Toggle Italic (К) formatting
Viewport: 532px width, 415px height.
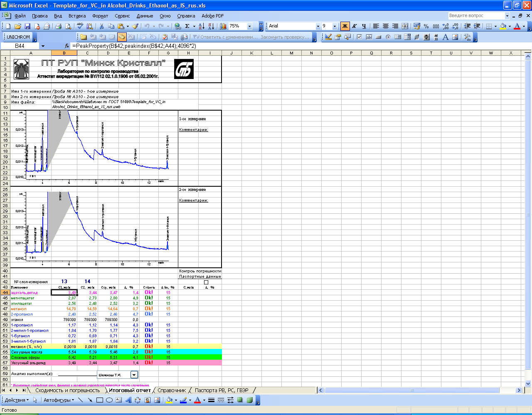coord(355,26)
